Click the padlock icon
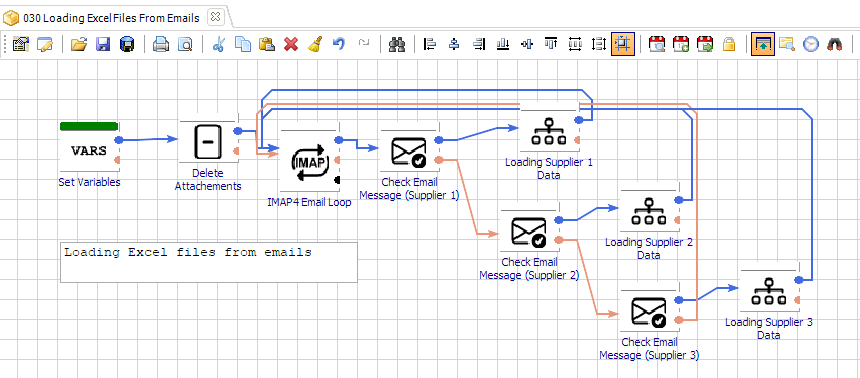Image resolution: width=860 pixels, height=378 pixels. (729, 44)
